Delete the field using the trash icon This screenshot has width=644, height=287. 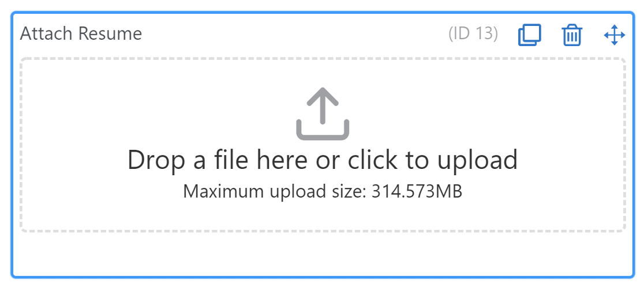571,35
